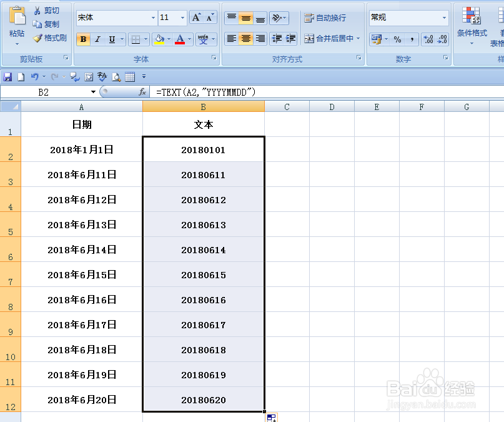Open the Auto Fill Options icon
The width and height of the screenshot is (504, 422).
[x=272, y=418]
